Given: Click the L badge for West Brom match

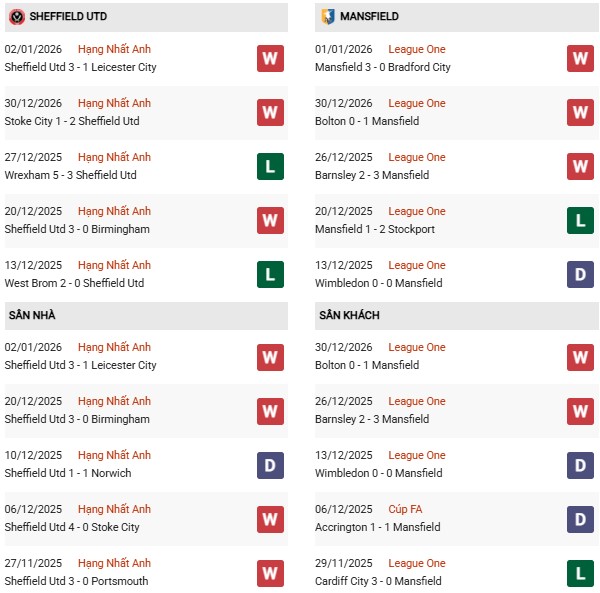Looking at the screenshot, I should [x=270, y=274].
